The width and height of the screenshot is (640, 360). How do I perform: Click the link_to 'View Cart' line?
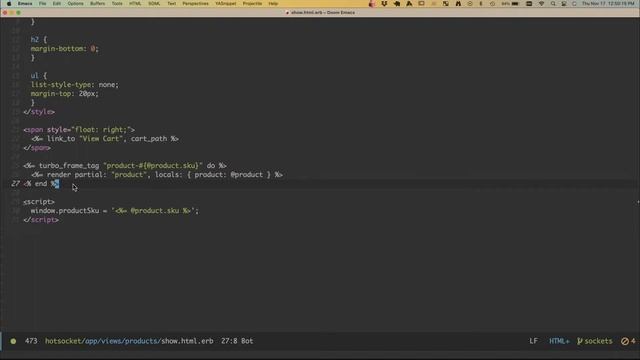coord(104,139)
